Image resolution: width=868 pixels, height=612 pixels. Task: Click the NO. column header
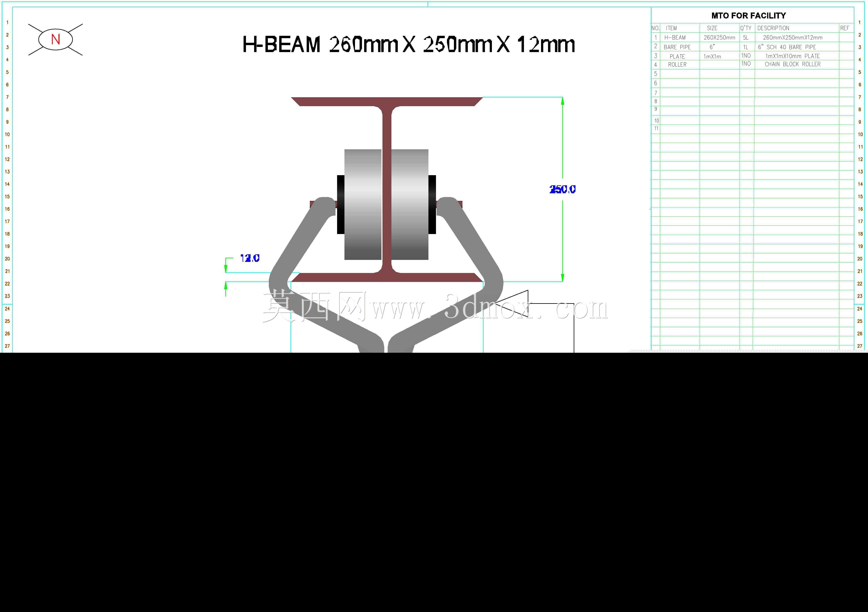[655, 28]
